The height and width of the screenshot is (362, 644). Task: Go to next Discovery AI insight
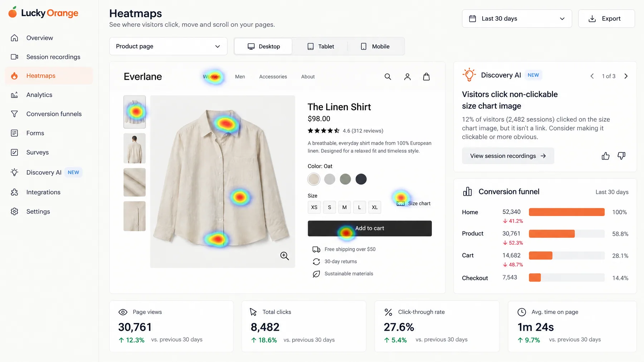click(x=626, y=76)
